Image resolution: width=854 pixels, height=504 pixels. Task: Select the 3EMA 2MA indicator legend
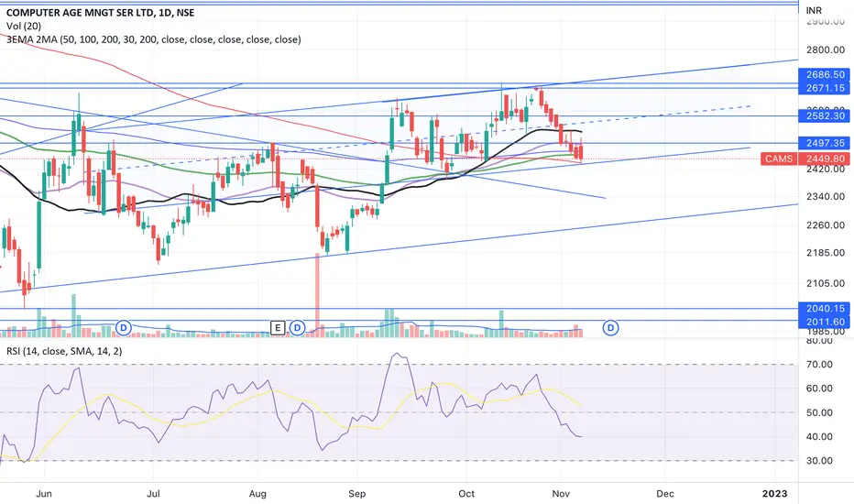coord(154,39)
